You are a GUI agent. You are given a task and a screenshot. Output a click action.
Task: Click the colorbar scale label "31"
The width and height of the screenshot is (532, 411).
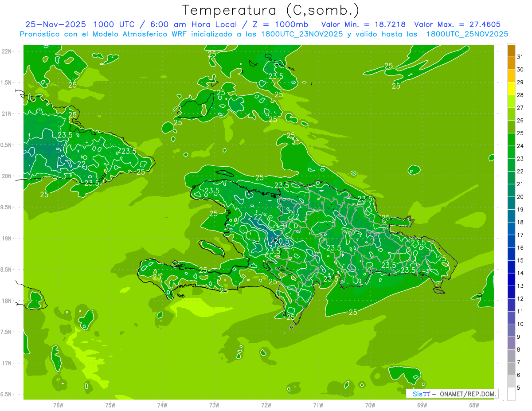(520, 57)
